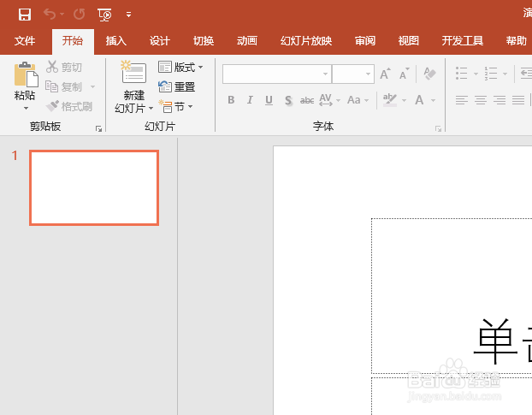Expand the numbered list dropdown arrow
Viewport: 532px width, 415px height.
[505, 74]
